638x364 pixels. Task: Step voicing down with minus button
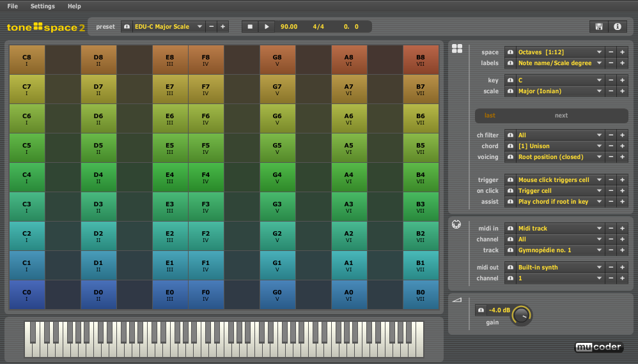[x=611, y=157]
